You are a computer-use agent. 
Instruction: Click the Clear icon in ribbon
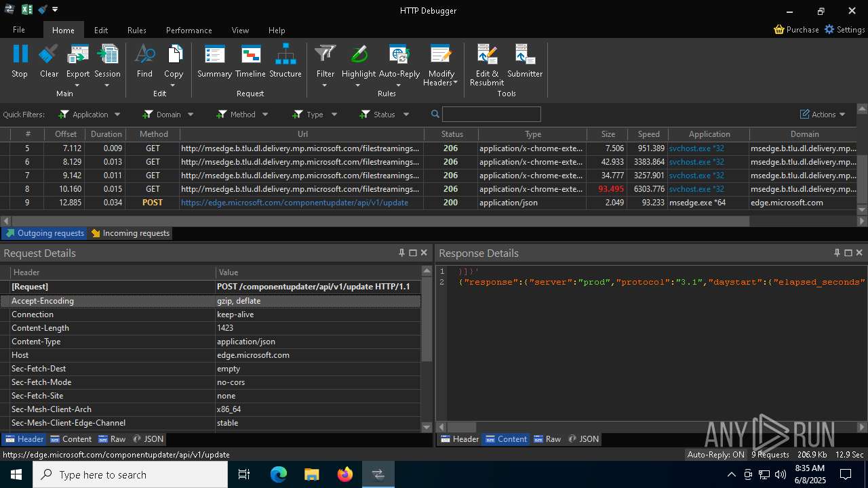pyautogui.click(x=49, y=55)
